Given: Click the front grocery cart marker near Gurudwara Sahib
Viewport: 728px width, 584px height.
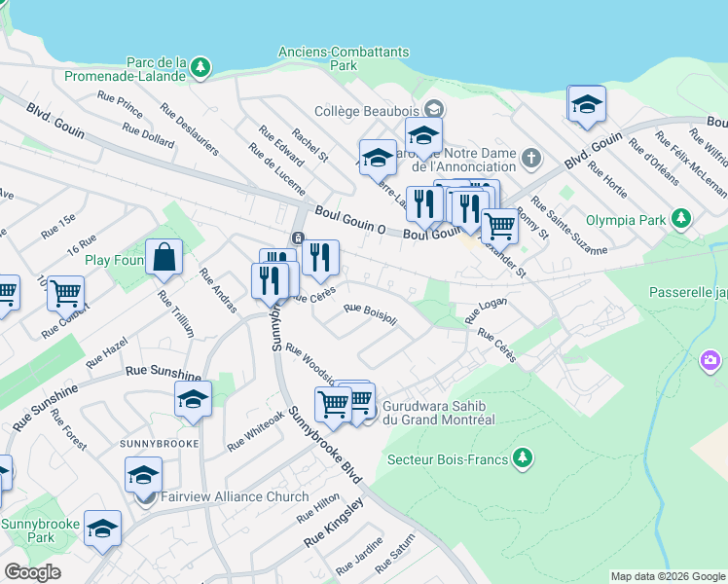Looking at the screenshot, I should click(x=334, y=408).
